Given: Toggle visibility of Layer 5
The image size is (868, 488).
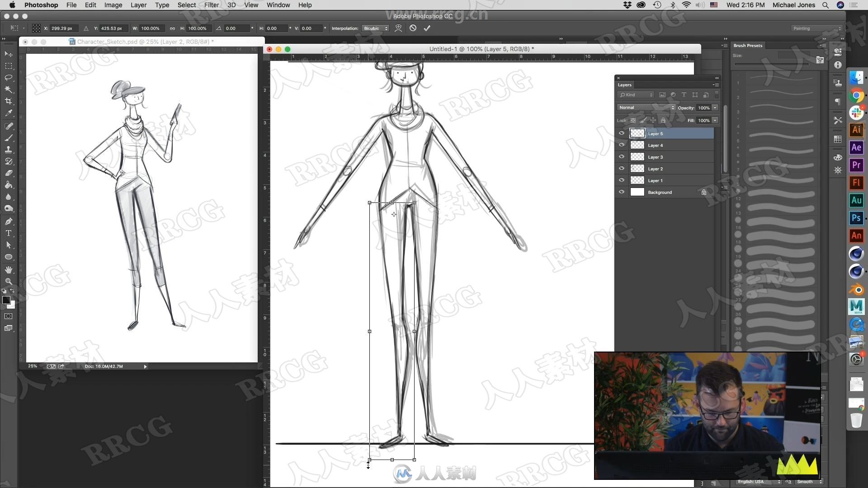Looking at the screenshot, I should [x=623, y=133].
